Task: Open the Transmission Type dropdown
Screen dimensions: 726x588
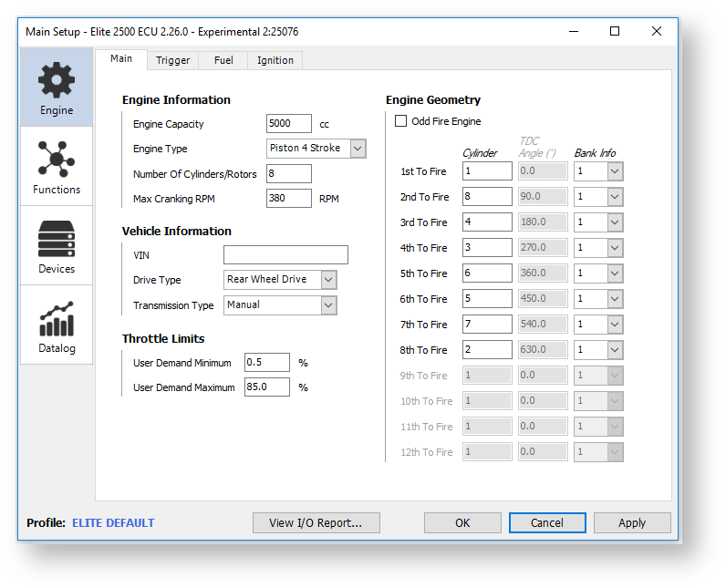Action: [280, 305]
